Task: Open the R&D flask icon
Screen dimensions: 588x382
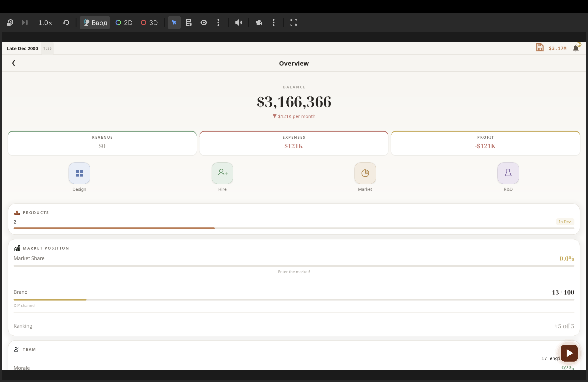Action: tap(508, 173)
